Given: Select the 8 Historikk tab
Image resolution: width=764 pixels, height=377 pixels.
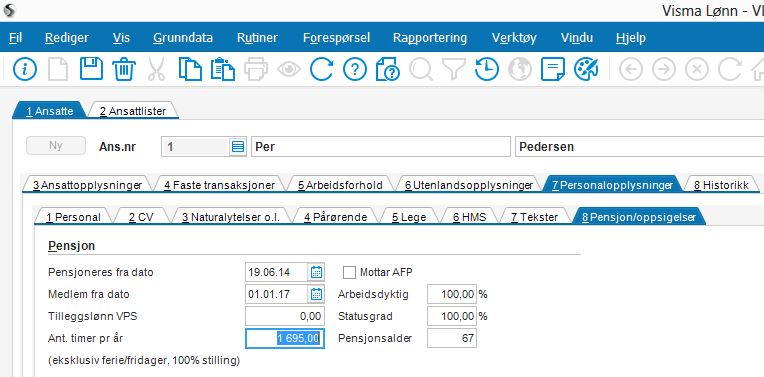Looking at the screenshot, I should 721,185.
